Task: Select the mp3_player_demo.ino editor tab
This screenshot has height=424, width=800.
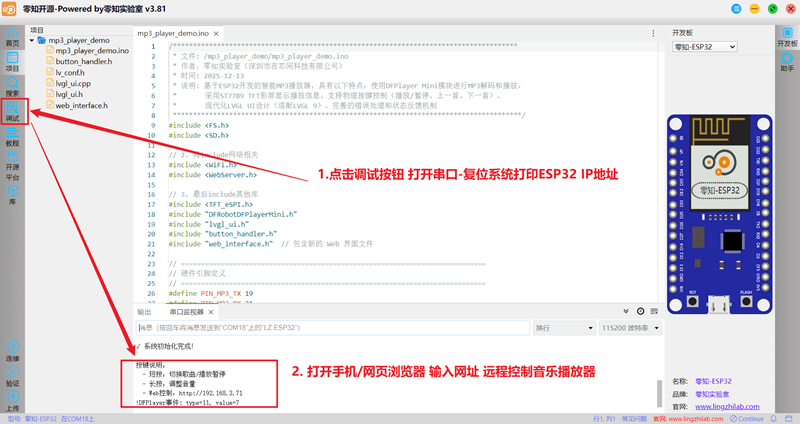Action: [x=173, y=33]
